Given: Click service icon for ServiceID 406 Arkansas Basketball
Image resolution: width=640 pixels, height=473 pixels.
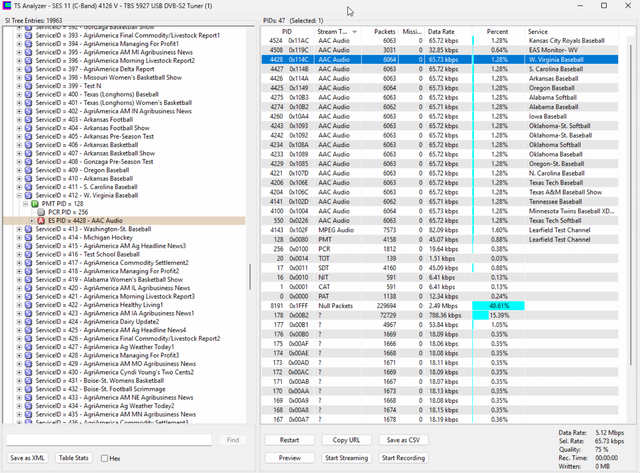Looking at the screenshot, I should point(28,145).
